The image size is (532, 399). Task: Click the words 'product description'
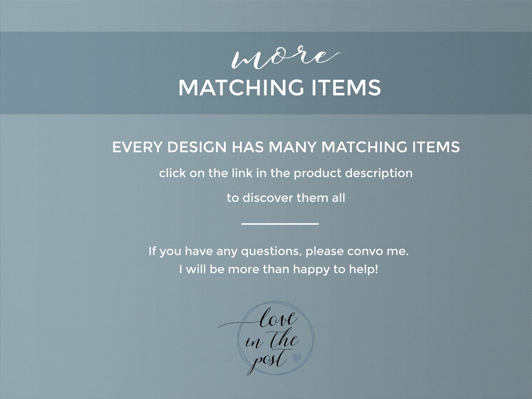[353, 174]
